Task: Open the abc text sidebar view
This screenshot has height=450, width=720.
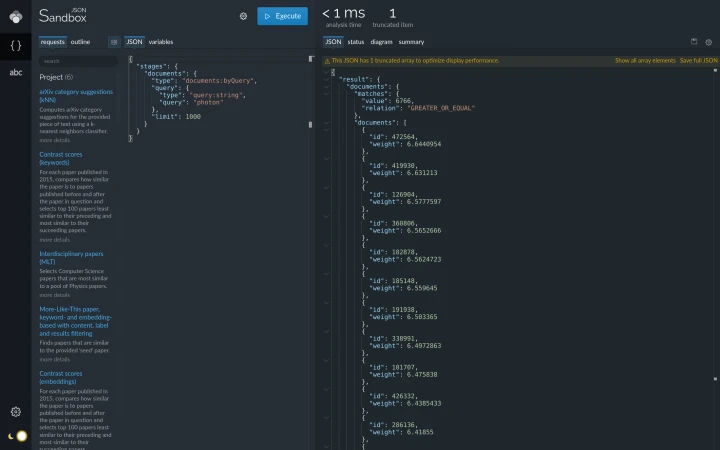Action: click(16, 72)
